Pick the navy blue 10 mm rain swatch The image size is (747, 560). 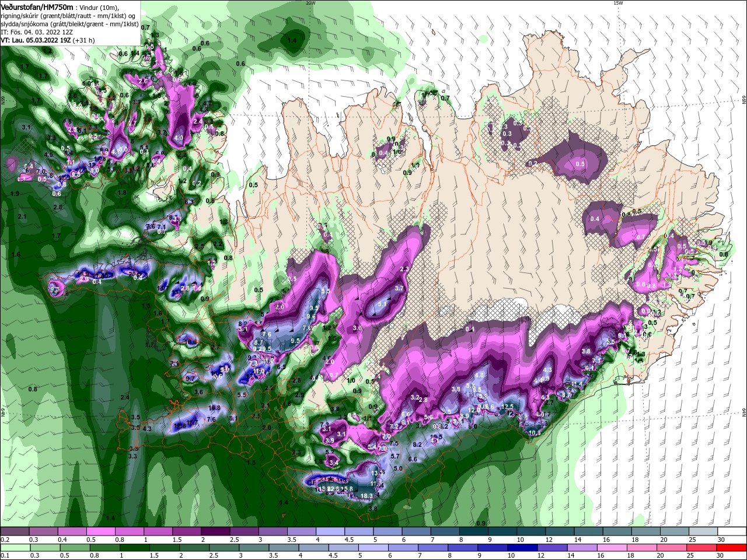522,547
